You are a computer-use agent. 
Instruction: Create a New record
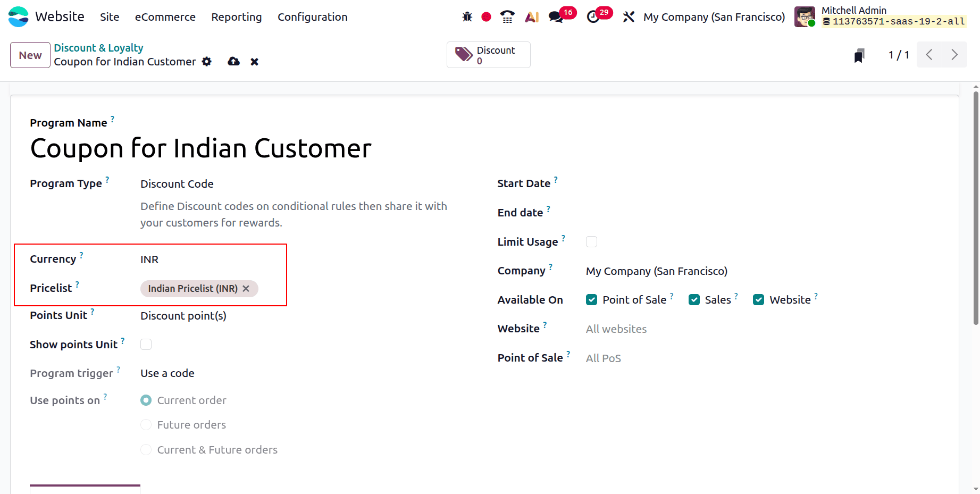[x=30, y=55]
